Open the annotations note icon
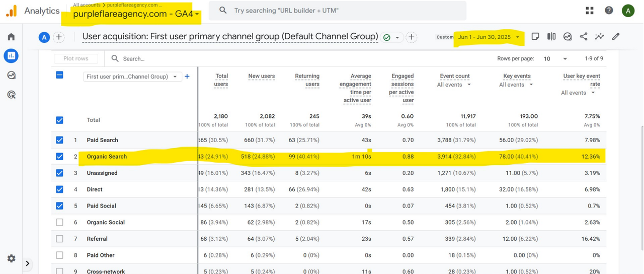This screenshot has height=274, width=644. click(535, 37)
